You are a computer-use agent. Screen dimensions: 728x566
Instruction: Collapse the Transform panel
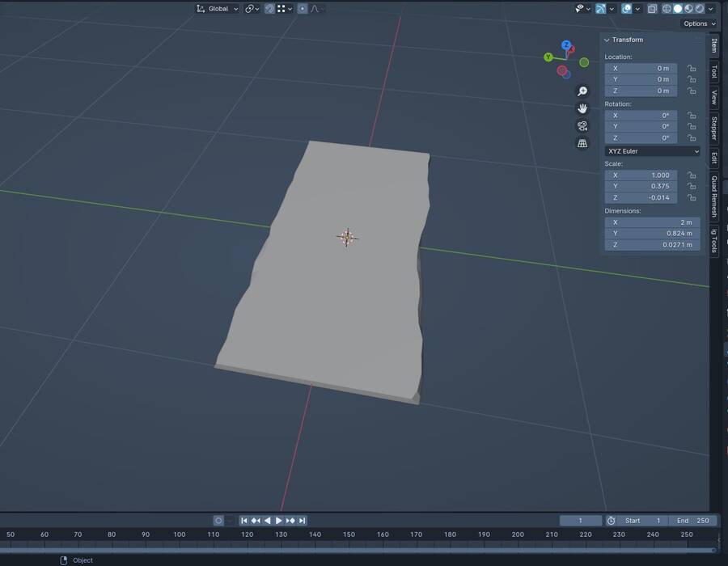[x=607, y=40]
